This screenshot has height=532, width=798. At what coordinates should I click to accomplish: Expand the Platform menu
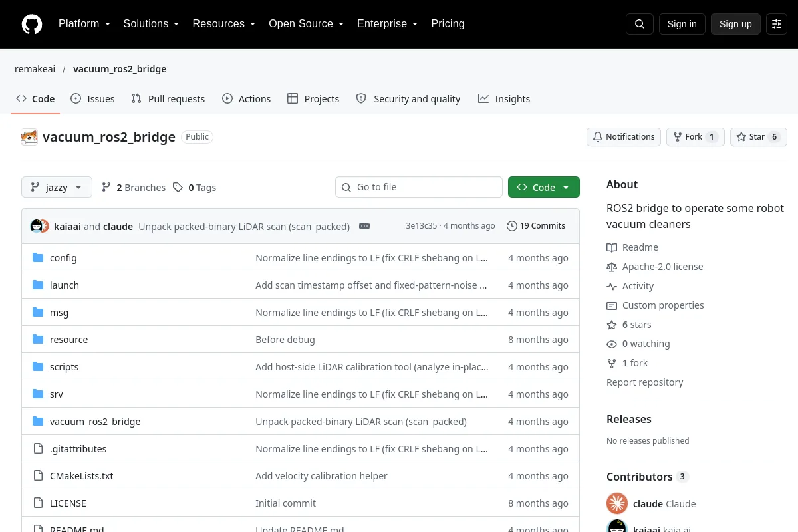(84, 24)
